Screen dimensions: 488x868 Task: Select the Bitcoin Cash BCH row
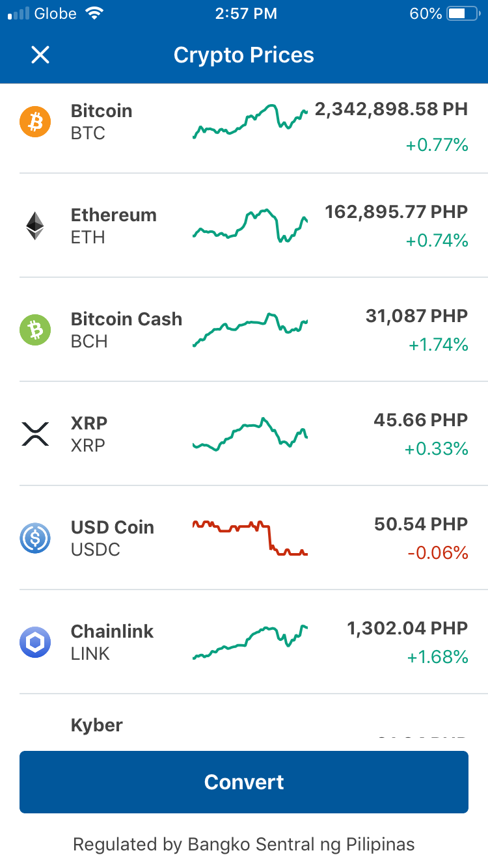point(244,330)
